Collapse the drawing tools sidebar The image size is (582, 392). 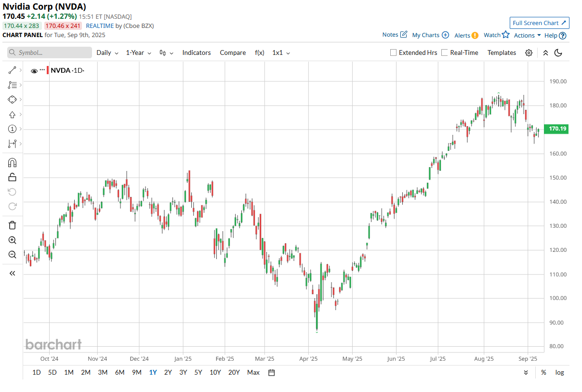[13, 273]
